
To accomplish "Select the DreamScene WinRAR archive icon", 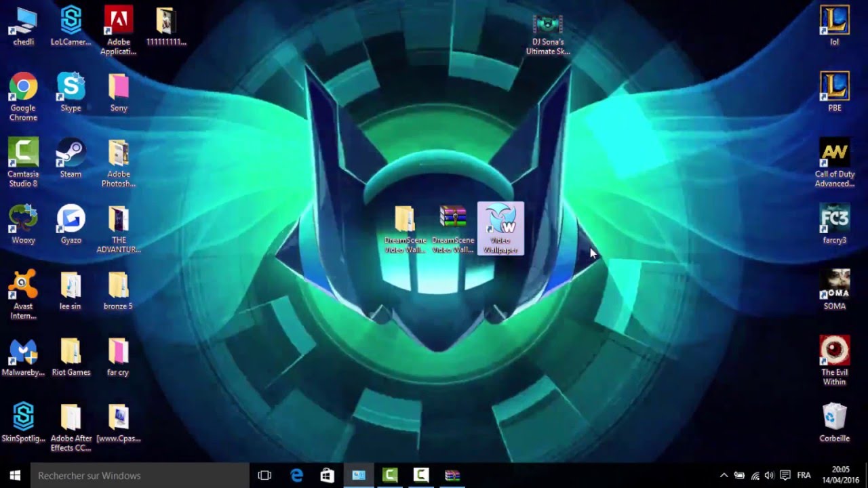I will tap(453, 229).
